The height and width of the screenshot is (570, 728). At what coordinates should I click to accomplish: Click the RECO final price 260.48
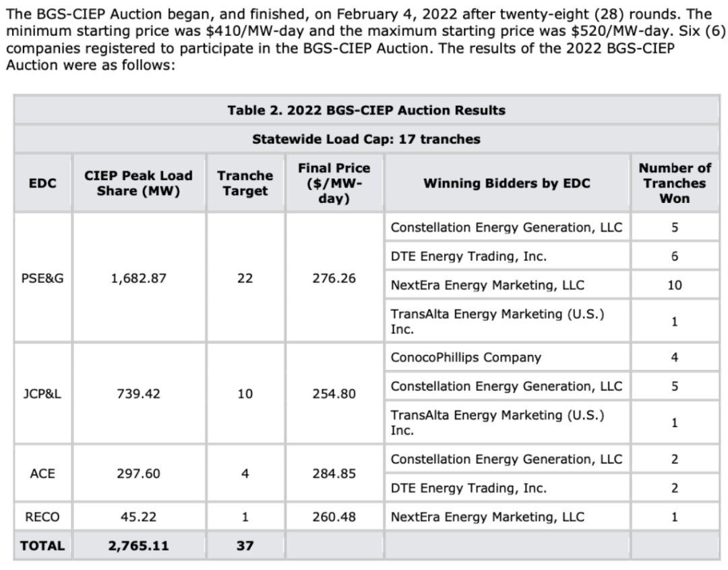tap(334, 517)
